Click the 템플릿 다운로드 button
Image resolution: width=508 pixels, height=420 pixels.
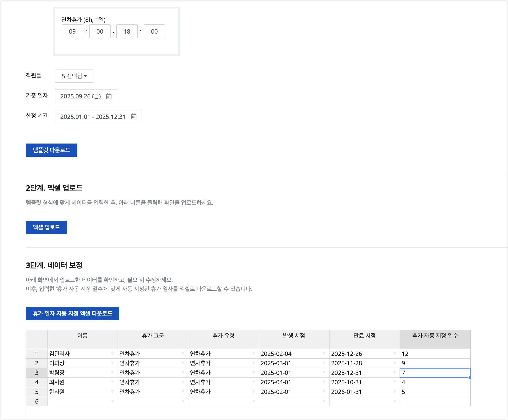pyautogui.click(x=52, y=150)
